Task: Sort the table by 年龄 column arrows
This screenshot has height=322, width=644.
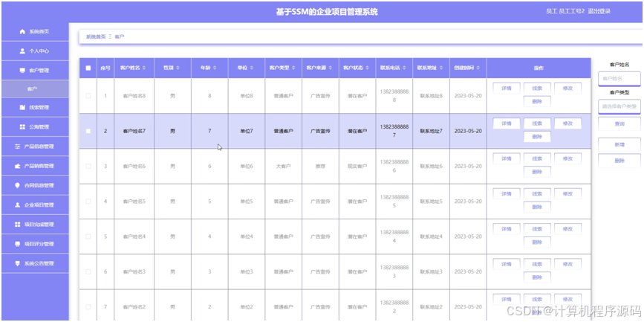Action: (x=215, y=68)
